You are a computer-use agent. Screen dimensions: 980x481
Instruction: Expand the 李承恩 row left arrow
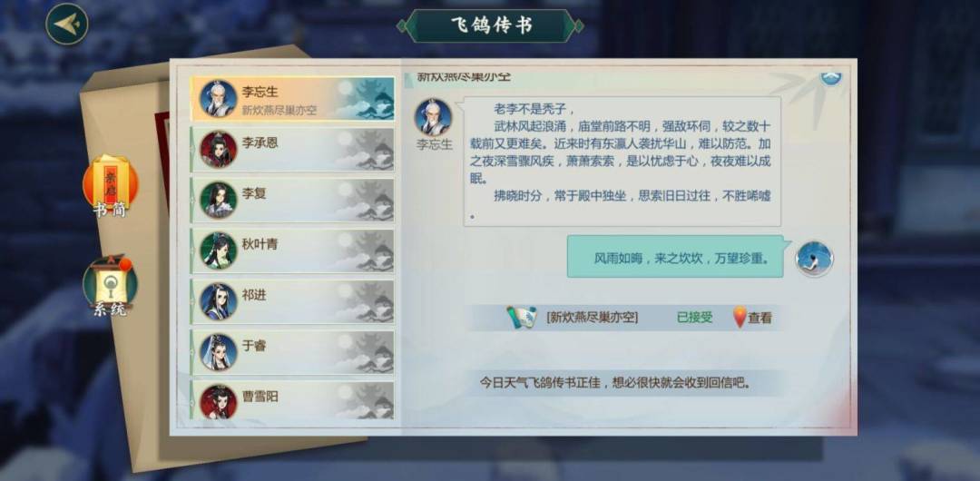tap(193, 150)
